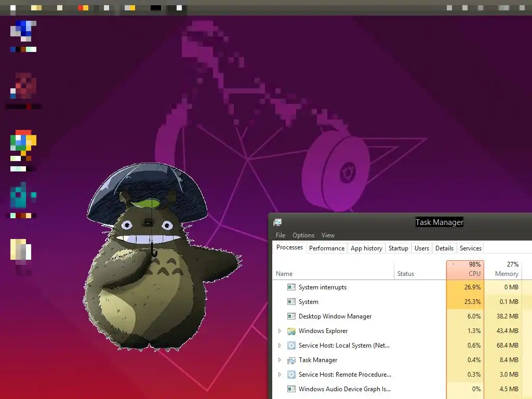Sort processes by the CPU column

465,270
